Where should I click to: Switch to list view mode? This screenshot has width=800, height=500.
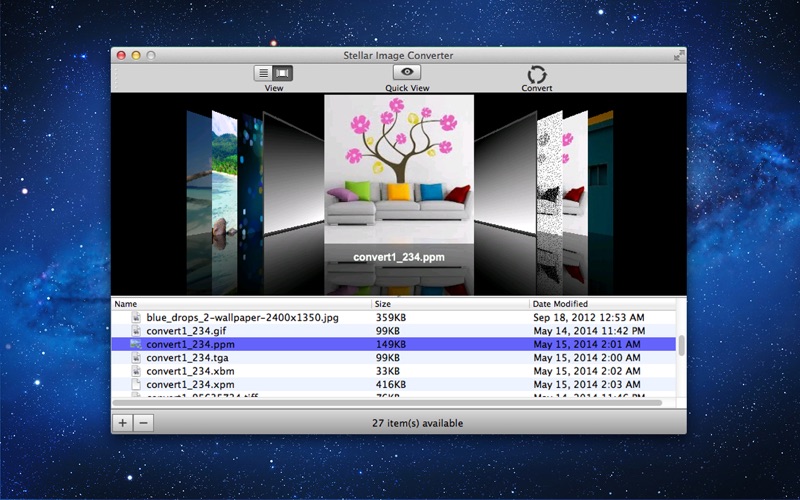[x=263, y=73]
